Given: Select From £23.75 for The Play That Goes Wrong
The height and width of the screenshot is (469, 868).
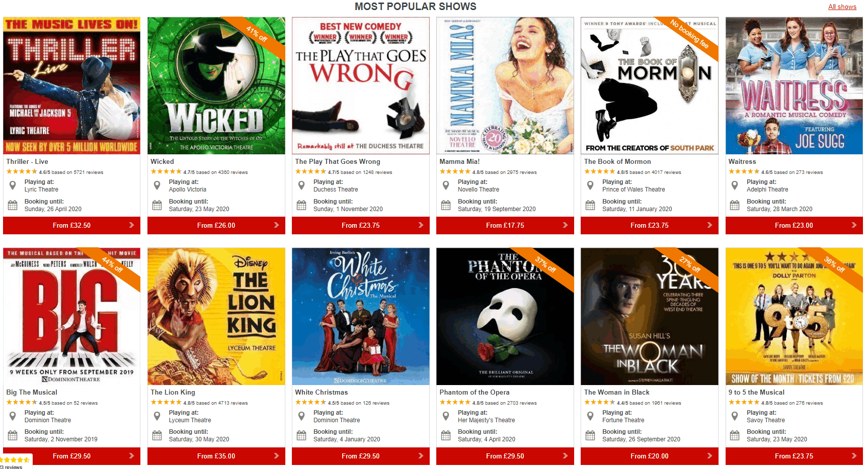Looking at the screenshot, I should [360, 225].
